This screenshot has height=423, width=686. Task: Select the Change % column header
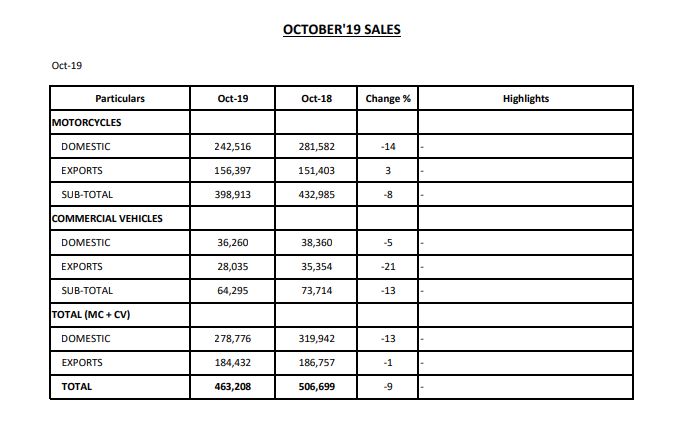tap(388, 99)
